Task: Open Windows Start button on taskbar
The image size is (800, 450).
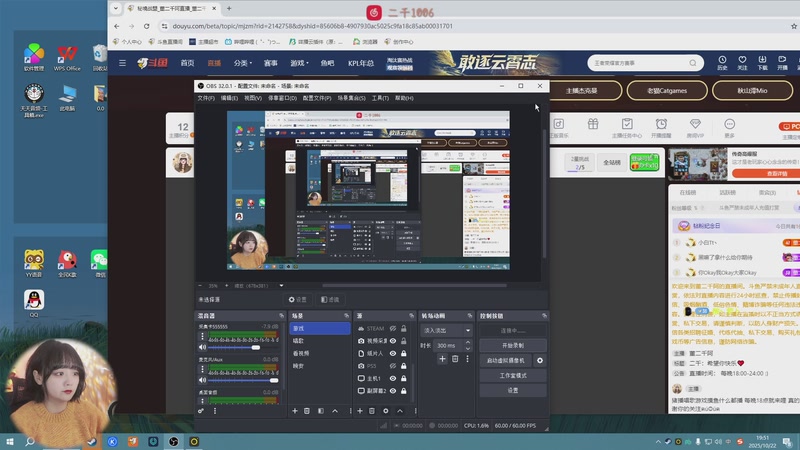Action: (10, 442)
